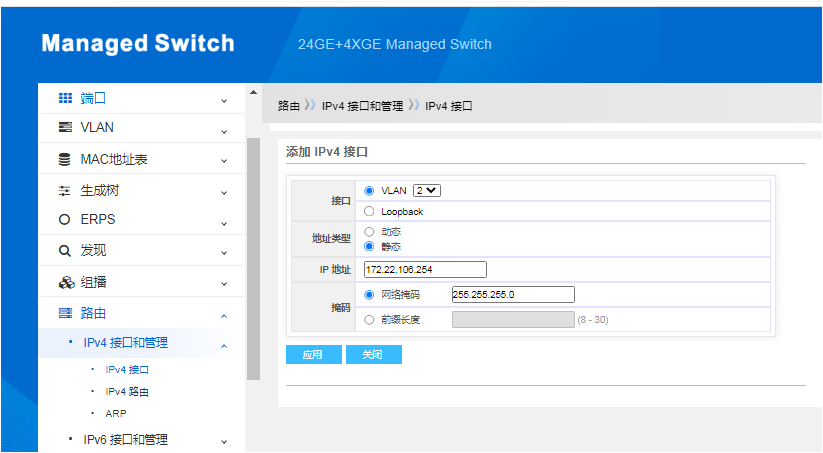Open the ARP submenu link

(x=115, y=414)
